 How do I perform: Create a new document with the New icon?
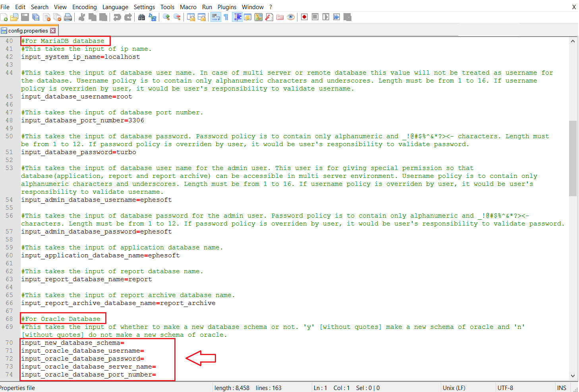click(4, 17)
